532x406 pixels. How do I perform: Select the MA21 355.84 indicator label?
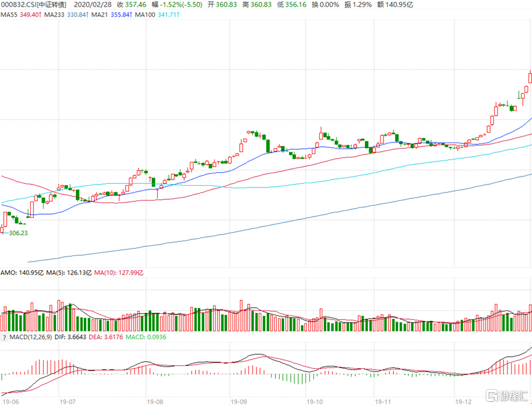(112, 15)
